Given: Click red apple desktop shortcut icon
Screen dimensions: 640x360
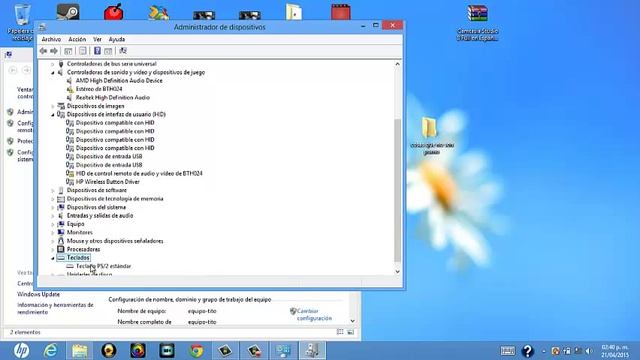Looking at the screenshot, I should (x=113, y=11).
